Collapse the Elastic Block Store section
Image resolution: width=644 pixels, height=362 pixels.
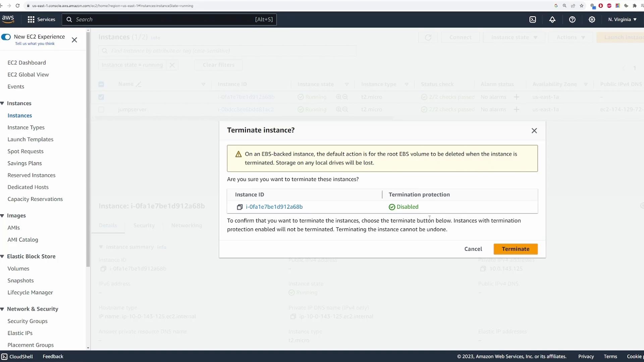2,256
